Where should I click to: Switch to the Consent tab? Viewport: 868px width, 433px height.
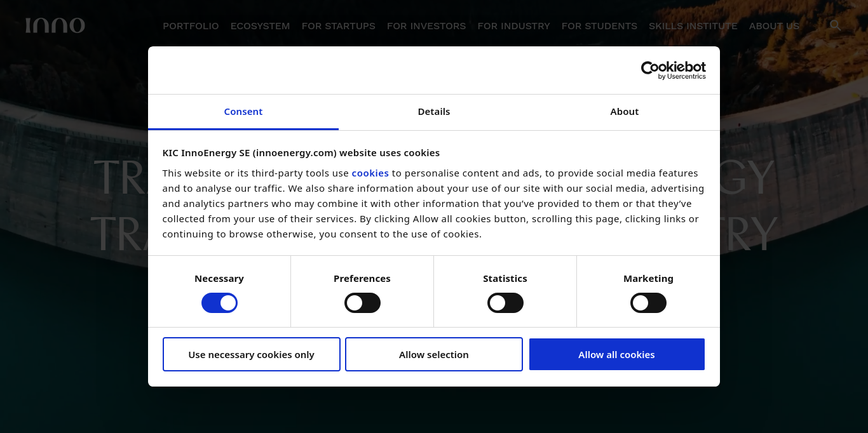pyautogui.click(x=243, y=112)
